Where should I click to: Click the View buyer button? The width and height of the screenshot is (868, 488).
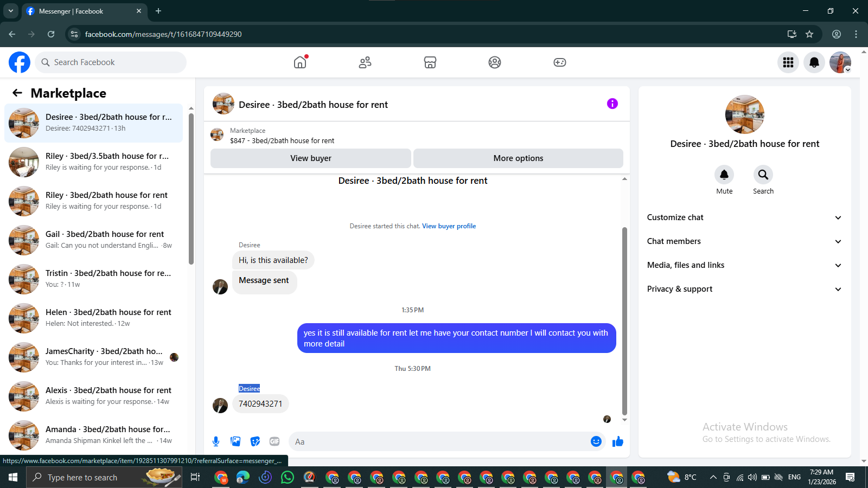pos(311,158)
